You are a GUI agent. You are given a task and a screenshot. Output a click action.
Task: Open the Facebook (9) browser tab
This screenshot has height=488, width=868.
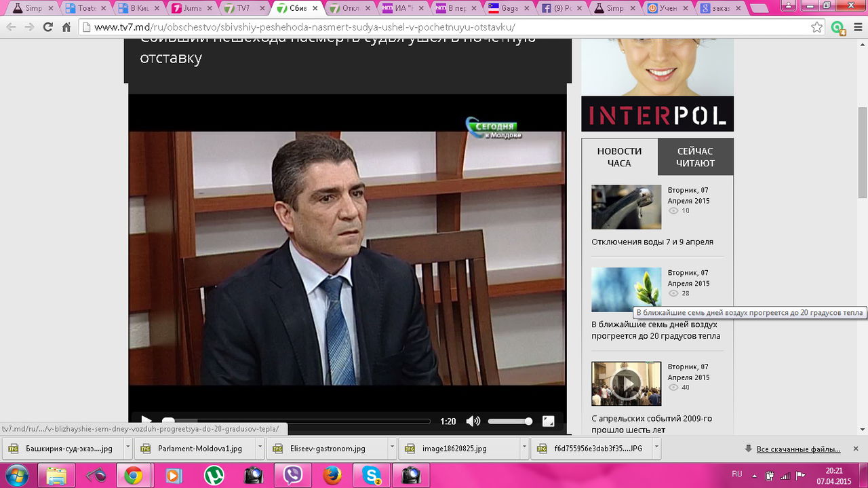(560, 8)
